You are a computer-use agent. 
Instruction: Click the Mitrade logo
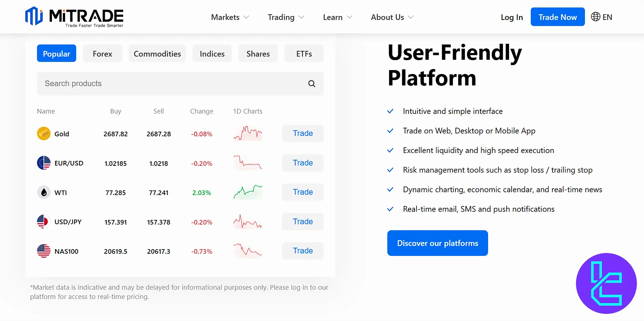coord(74,17)
